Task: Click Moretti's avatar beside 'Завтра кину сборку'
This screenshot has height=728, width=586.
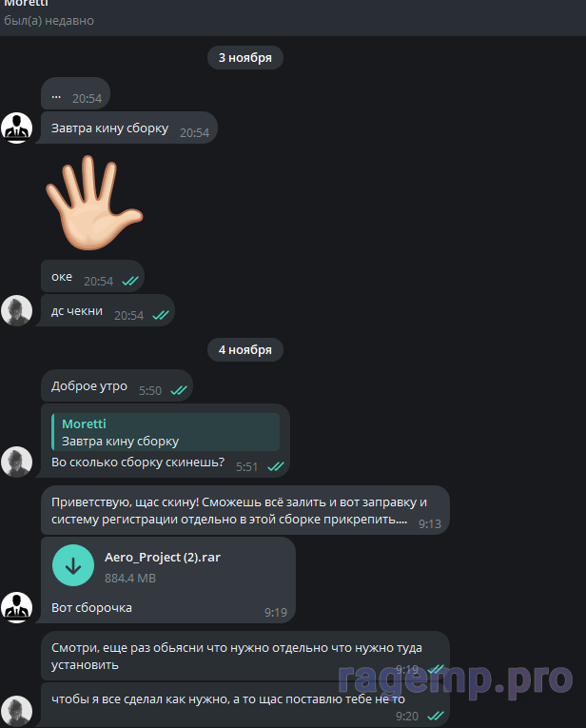Action: click(17, 128)
